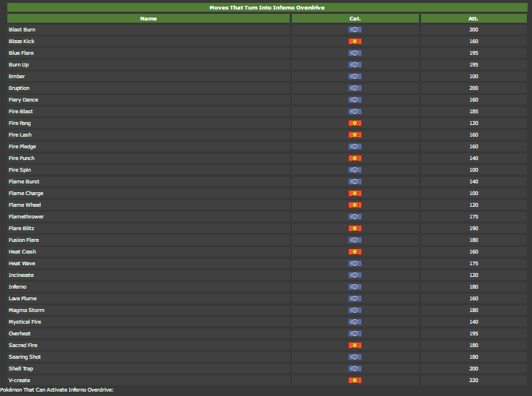This screenshot has width=532, height=396.
Task: Click the 220 attack value for V-create
Action: pos(474,381)
